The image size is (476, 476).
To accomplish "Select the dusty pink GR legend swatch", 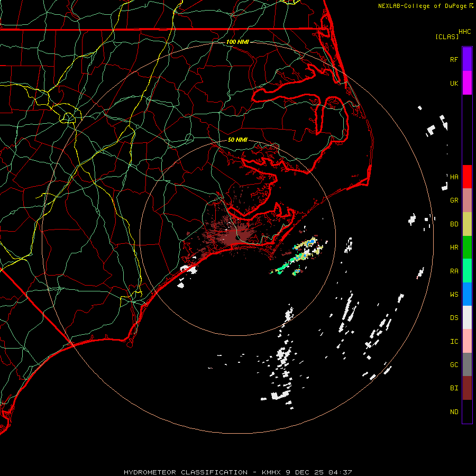I will tap(467, 200).
